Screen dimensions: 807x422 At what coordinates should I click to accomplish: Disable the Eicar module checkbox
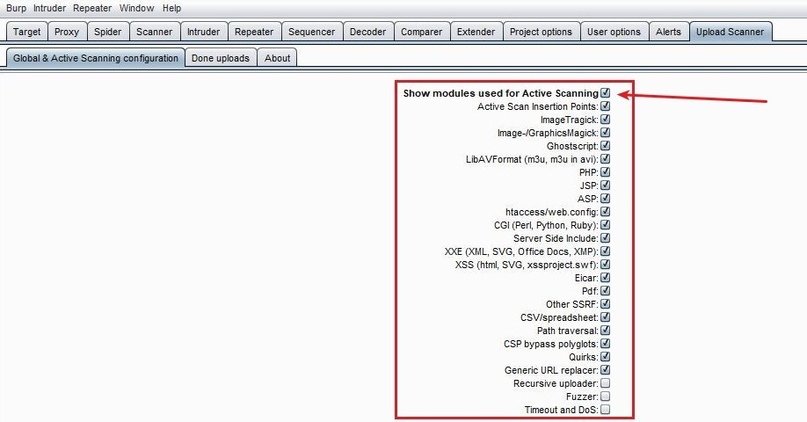click(606, 278)
